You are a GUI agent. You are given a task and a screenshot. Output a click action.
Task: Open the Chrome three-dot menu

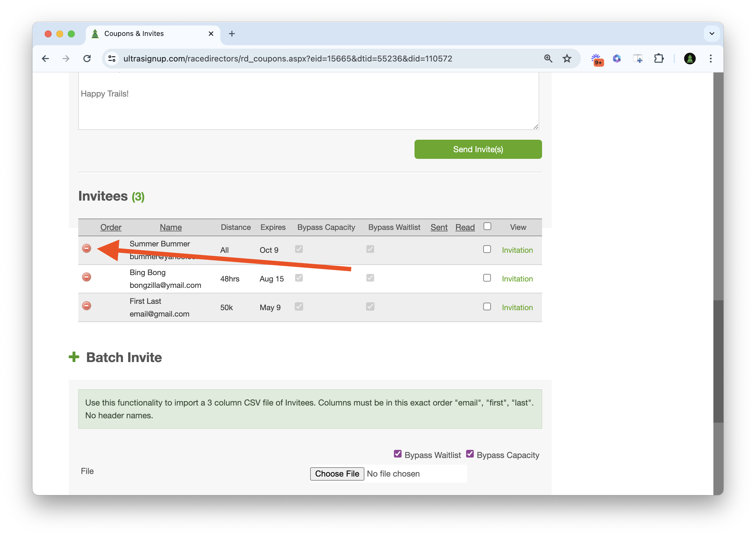tap(710, 59)
